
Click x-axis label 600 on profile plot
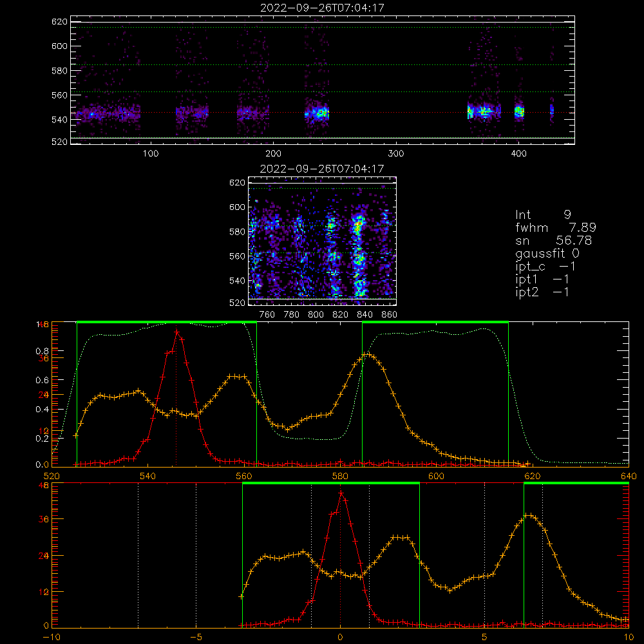pos(436,477)
